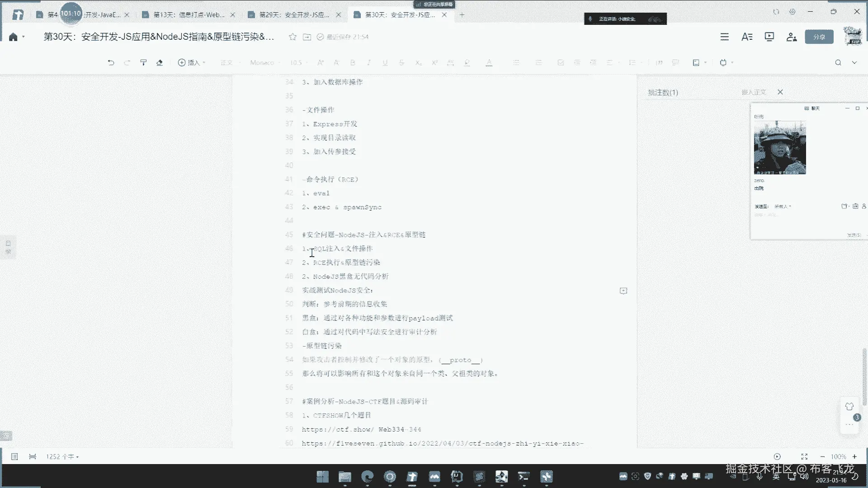Select the format painter tool
The height and width of the screenshot is (488, 868).
tap(143, 63)
